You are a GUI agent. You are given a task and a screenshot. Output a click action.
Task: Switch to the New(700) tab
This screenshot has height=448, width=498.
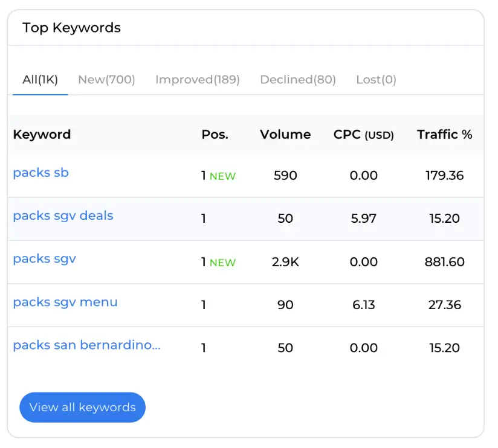[106, 79]
